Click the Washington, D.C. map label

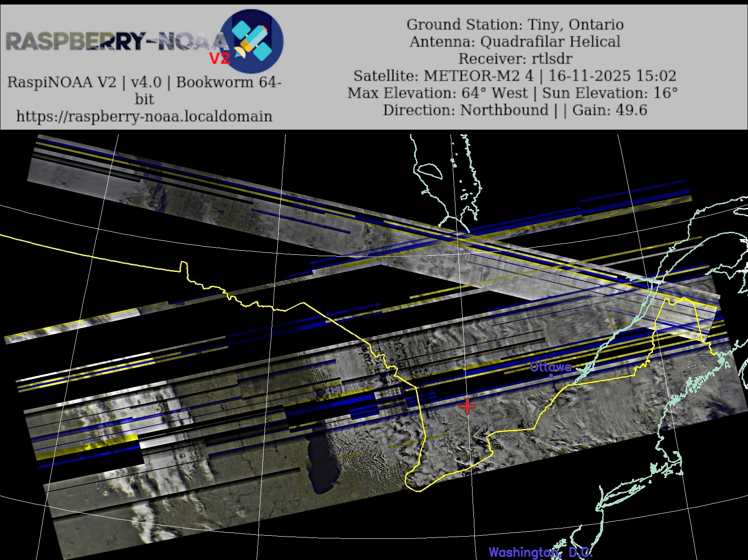click(x=540, y=552)
